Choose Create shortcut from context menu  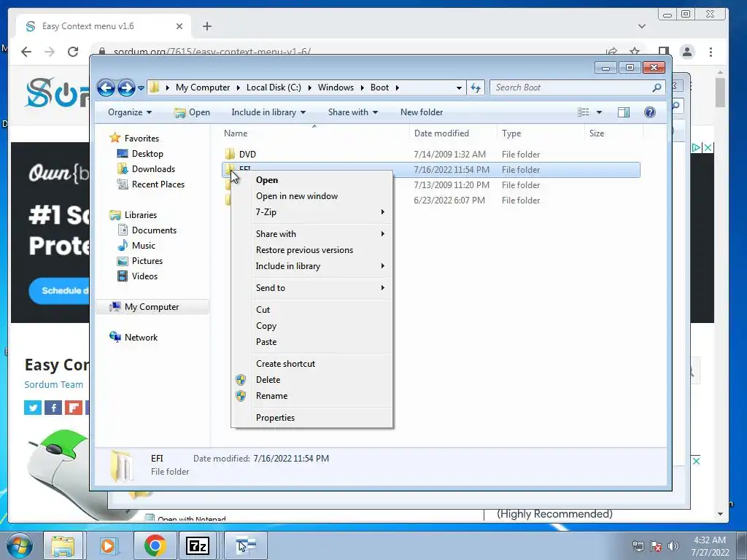pyautogui.click(x=312, y=364)
